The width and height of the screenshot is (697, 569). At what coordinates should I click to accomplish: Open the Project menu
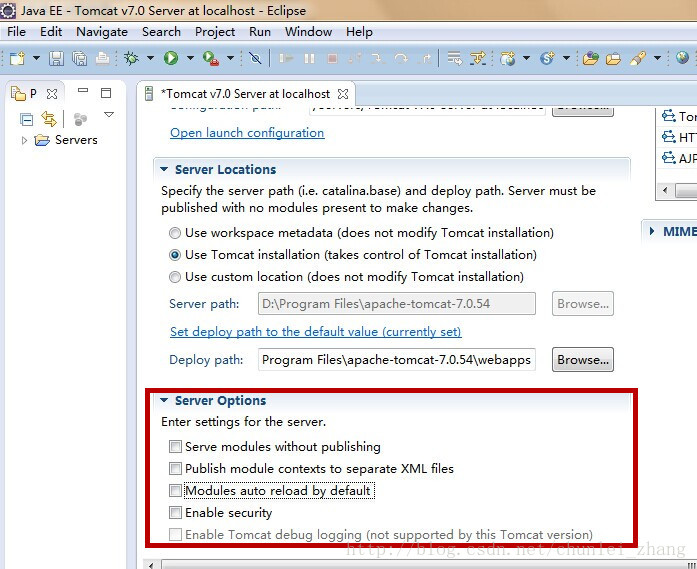[x=215, y=32]
